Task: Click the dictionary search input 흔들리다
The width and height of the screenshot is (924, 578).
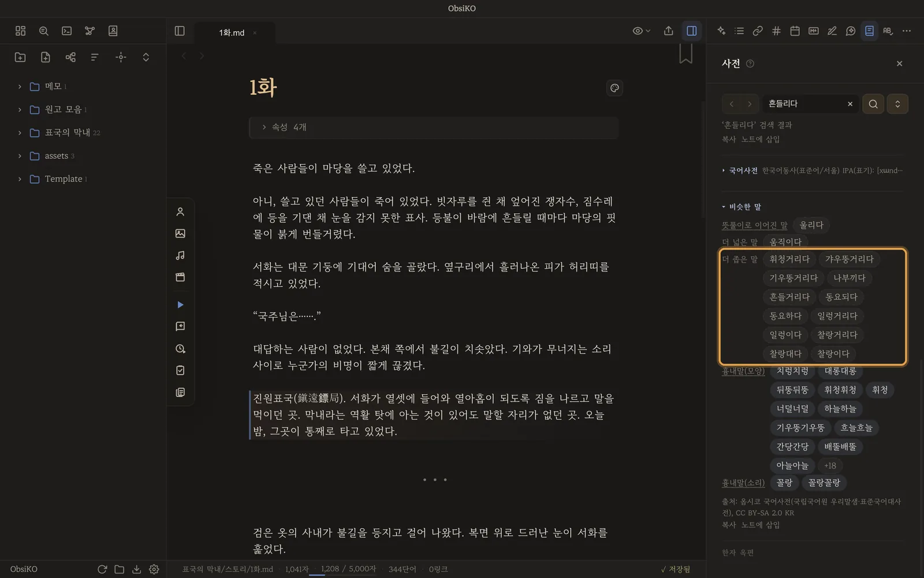Action: [x=803, y=103]
